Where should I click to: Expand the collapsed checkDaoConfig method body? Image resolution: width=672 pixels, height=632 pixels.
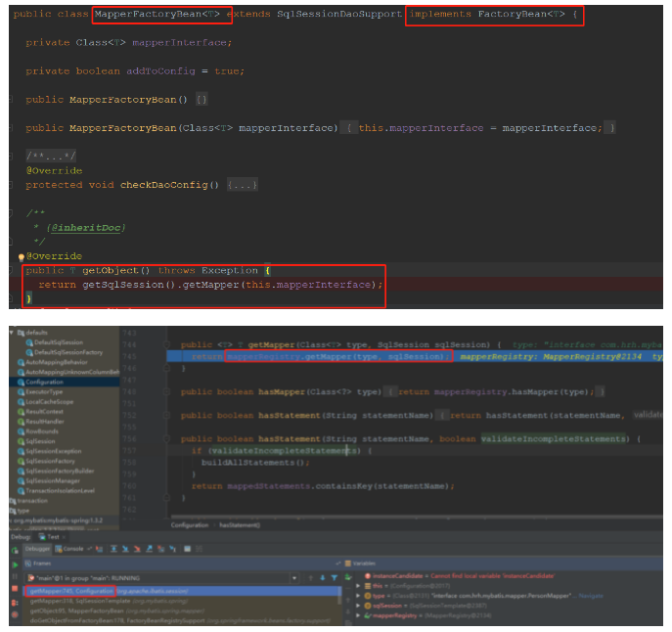coord(242,185)
